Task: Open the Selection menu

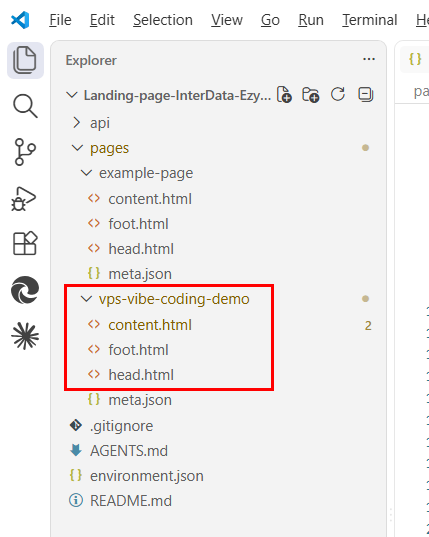Action: tap(163, 20)
